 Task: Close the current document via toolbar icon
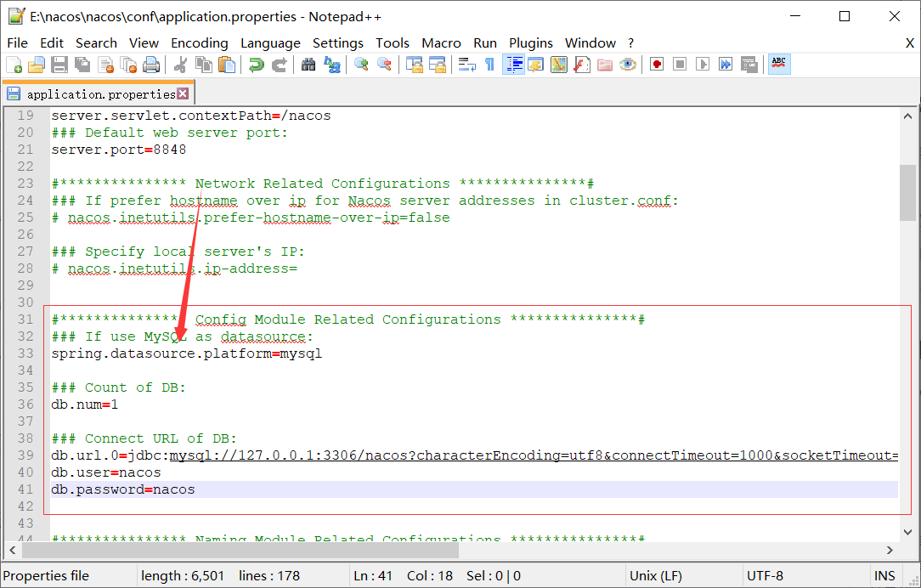(x=105, y=64)
